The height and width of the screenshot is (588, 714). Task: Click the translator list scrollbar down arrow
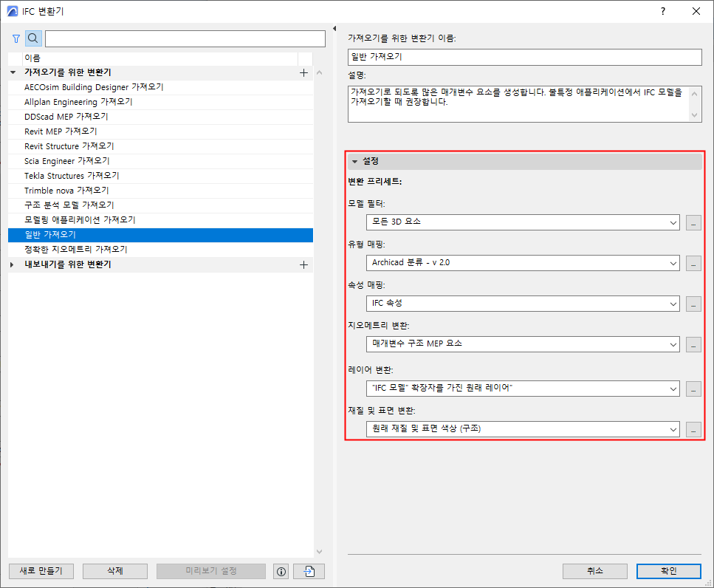pos(319,550)
